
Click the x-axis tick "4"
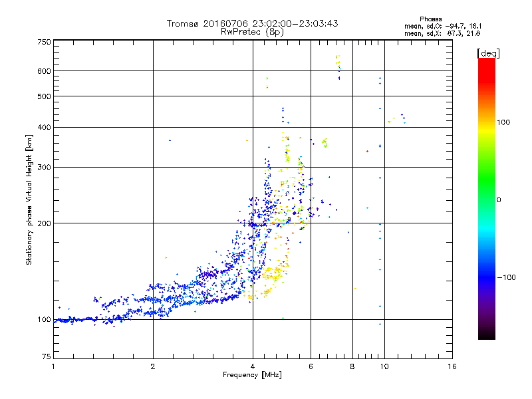[x=253, y=366]
